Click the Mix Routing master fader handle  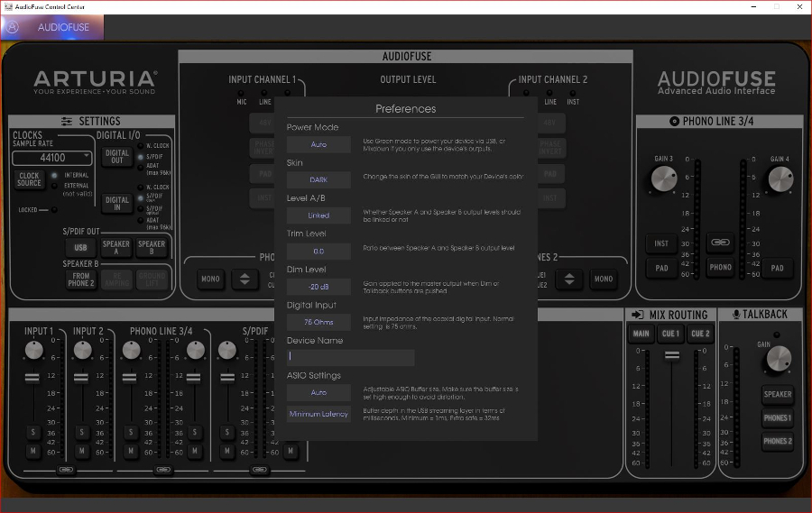[671, 355]
